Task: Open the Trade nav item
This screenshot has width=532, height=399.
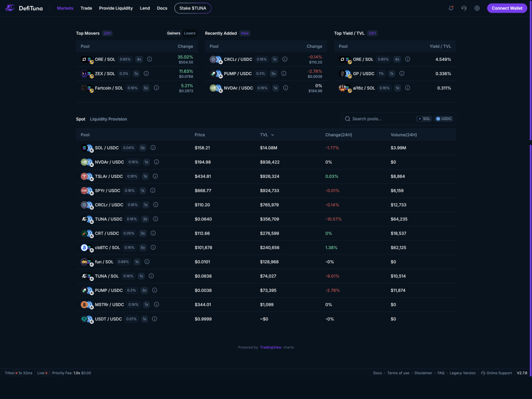Action: point(86,8)
